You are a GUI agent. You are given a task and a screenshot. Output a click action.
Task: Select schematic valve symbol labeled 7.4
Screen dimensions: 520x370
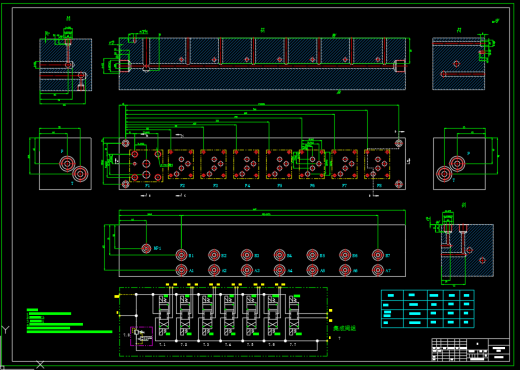229,315
